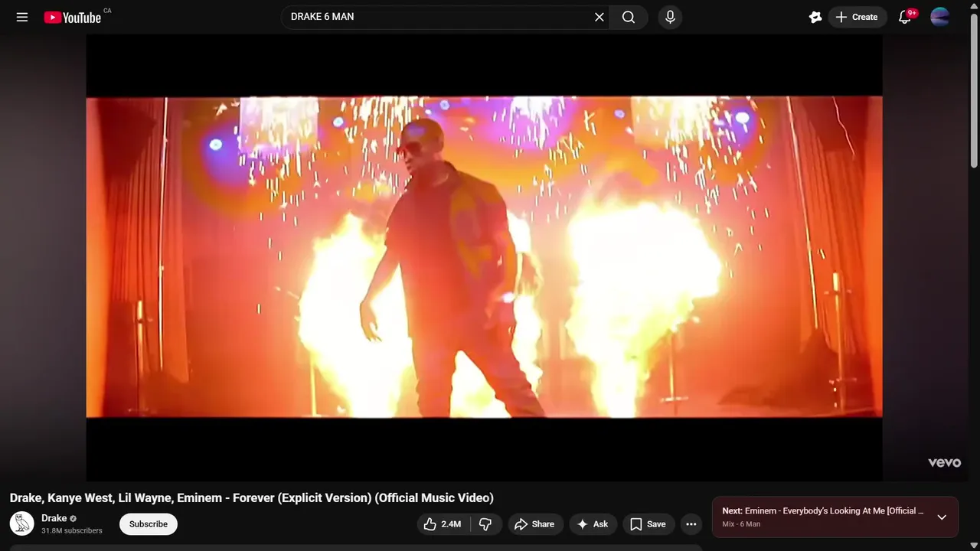
Task: Open the hamburger guide menu
Action: 22,17
